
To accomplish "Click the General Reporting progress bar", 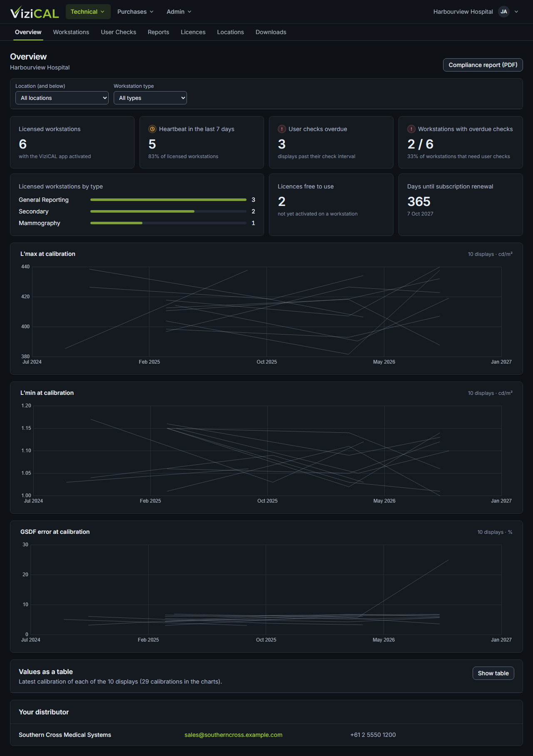I will [x=168, y=200].
